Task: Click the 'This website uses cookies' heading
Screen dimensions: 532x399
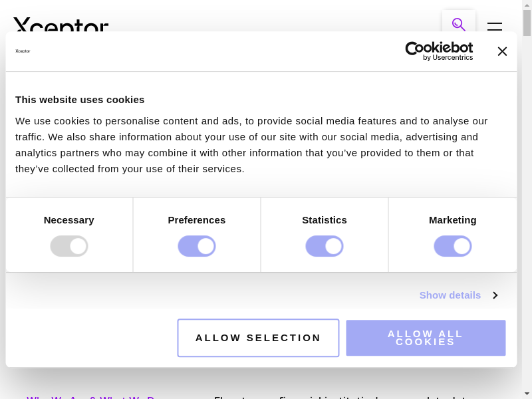Action: point(80,100)
